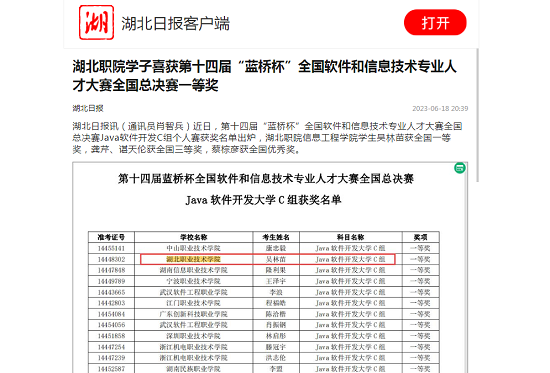Click the name 吴林苗 in table
The image size is (550, 373).
coord(276,259)
